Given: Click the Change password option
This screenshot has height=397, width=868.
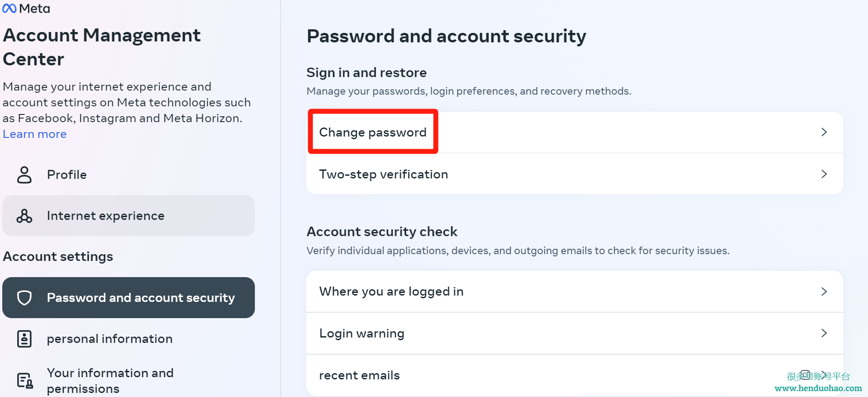Looking at the screenshot, I should point(575,132).
